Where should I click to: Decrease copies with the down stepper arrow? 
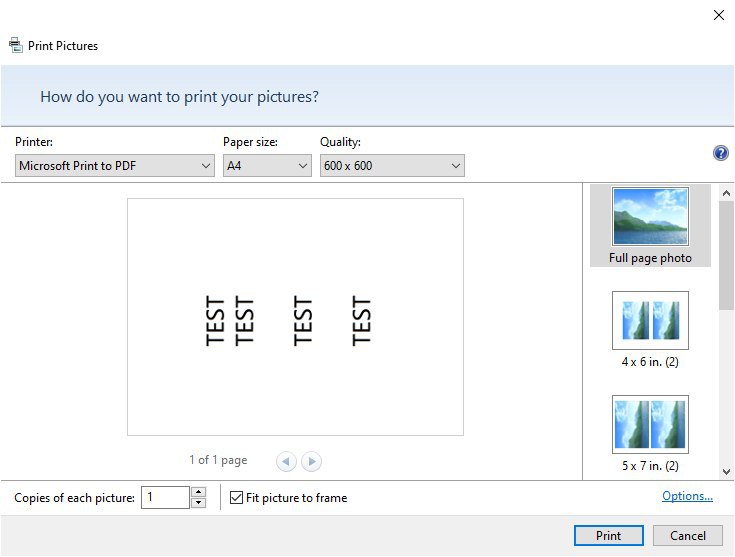(199, 503)
